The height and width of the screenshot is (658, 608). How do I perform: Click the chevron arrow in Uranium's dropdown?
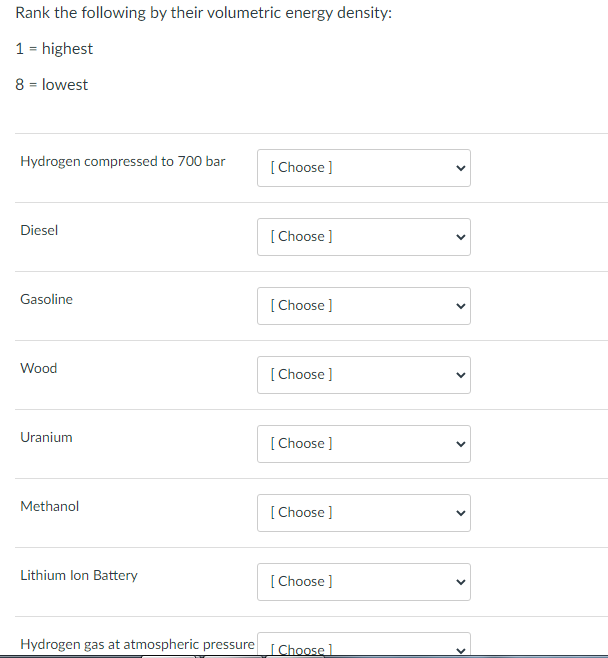[x=460, y=444]
